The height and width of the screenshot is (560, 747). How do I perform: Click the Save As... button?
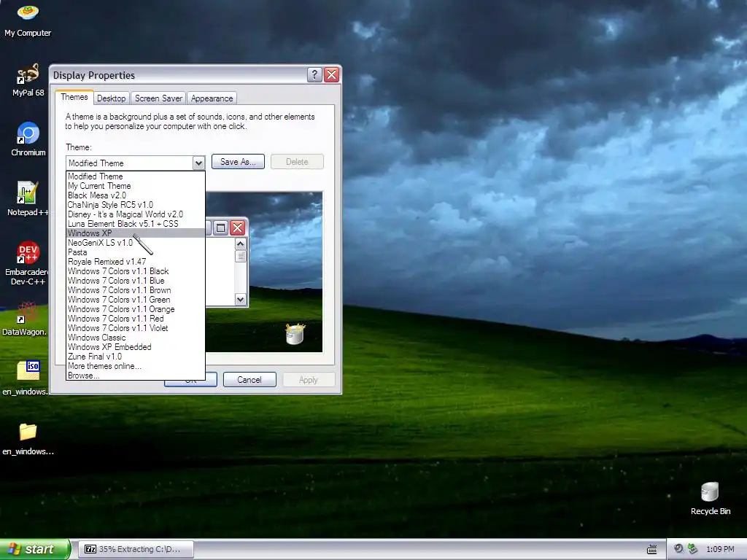pos(238,162)
